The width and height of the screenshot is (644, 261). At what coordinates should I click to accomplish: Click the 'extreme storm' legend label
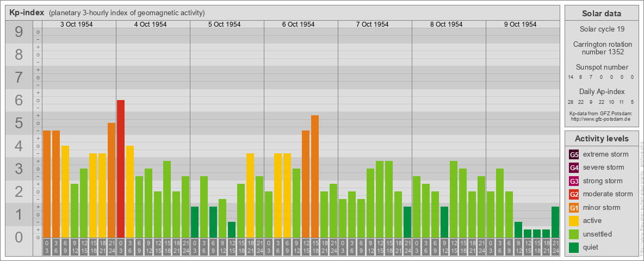(606, 154)
